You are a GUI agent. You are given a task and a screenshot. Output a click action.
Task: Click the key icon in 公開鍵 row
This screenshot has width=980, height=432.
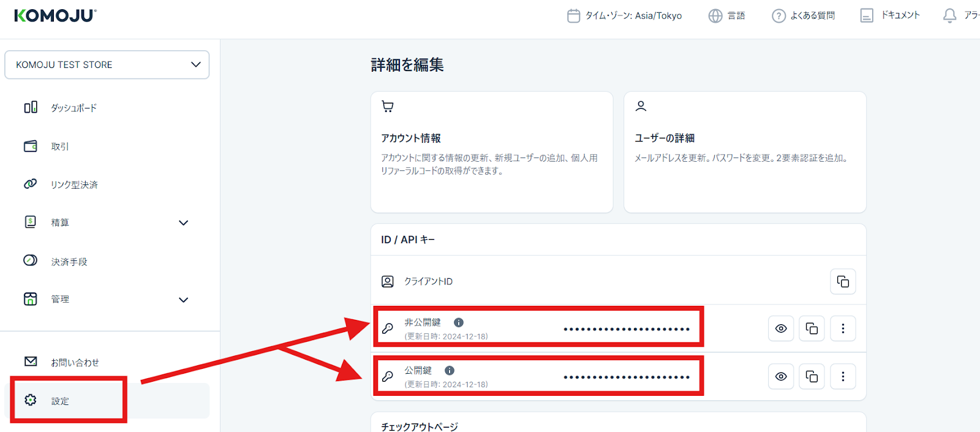(388, 376)
